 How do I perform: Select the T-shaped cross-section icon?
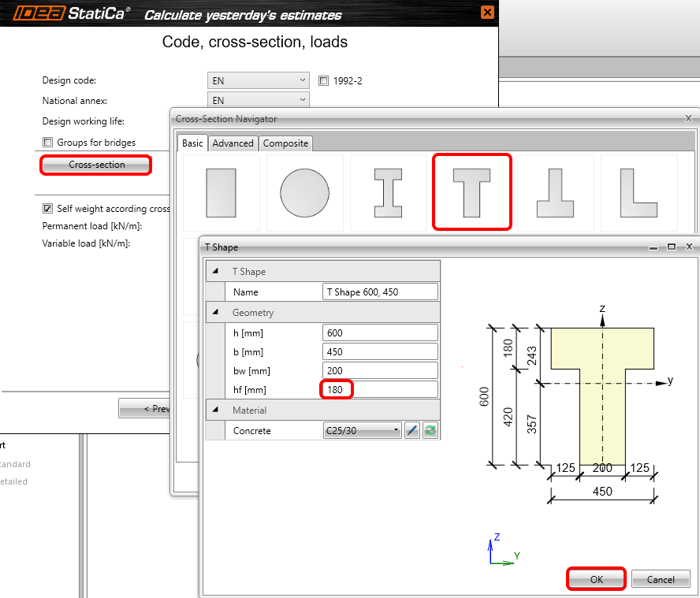tap(472, 192)
